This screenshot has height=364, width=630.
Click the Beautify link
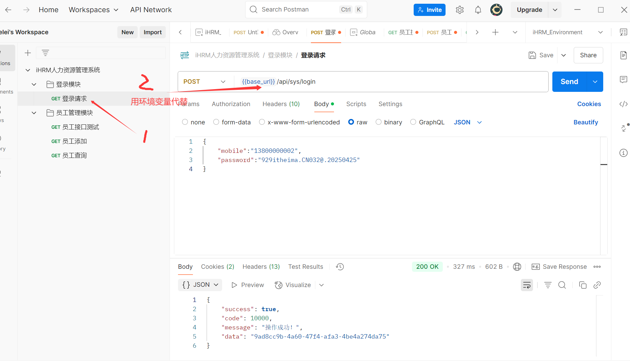tap(586, 122)
